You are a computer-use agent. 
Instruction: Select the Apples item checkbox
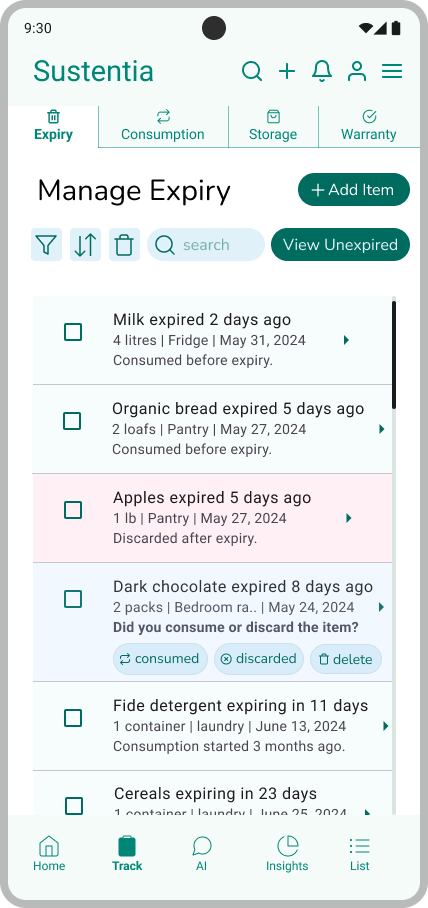coord(73,510)
